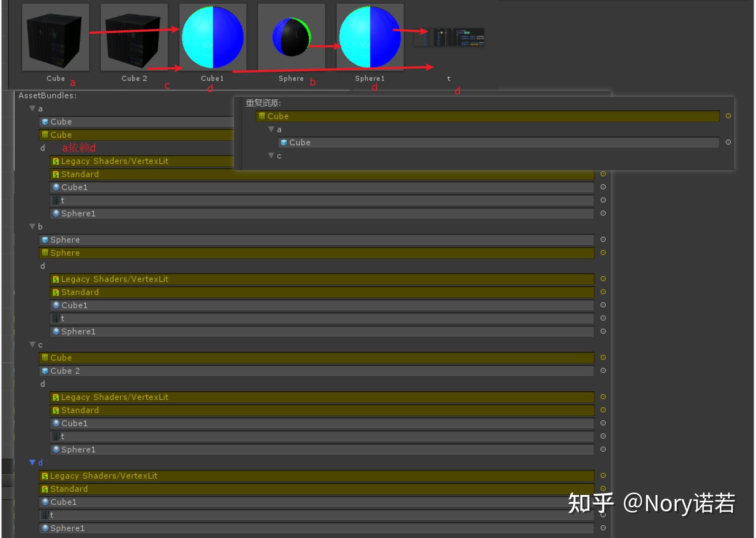This screenshot has width=756, height=538.
Task: Click the target circle beside Cube in duplicate panel
Action: pyautogui.click(x=729, y=116)
